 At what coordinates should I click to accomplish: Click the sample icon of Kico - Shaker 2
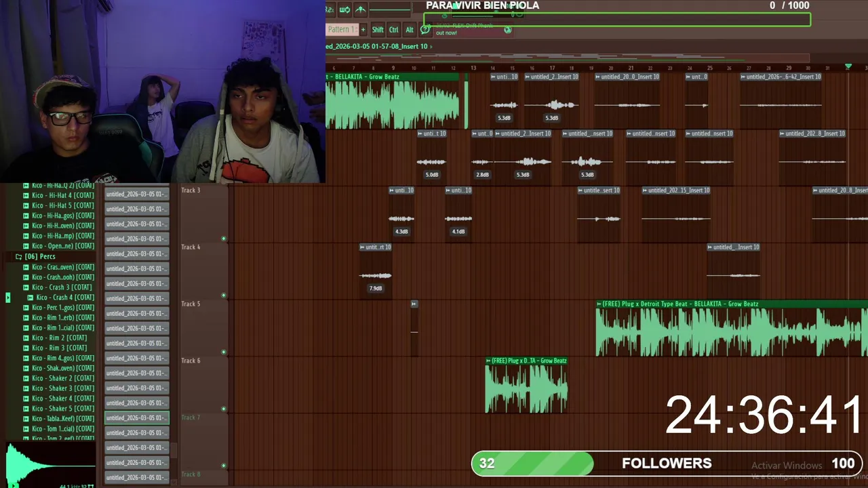[x=26, y=378]
